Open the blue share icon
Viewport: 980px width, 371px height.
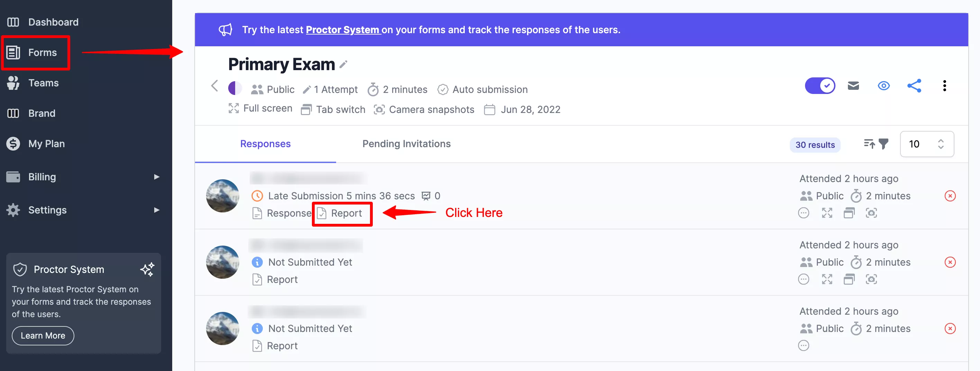[x=914, y=86]
